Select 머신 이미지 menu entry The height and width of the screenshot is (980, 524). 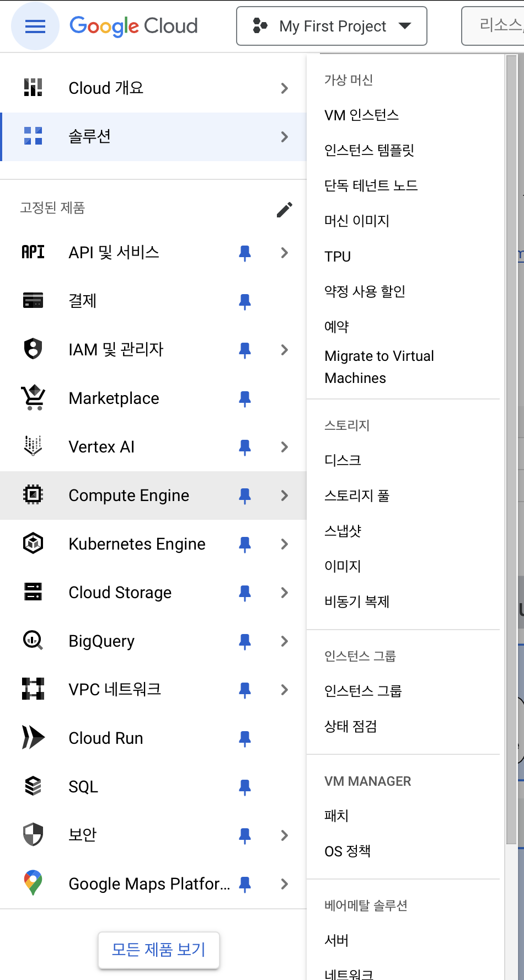point(357,221)
